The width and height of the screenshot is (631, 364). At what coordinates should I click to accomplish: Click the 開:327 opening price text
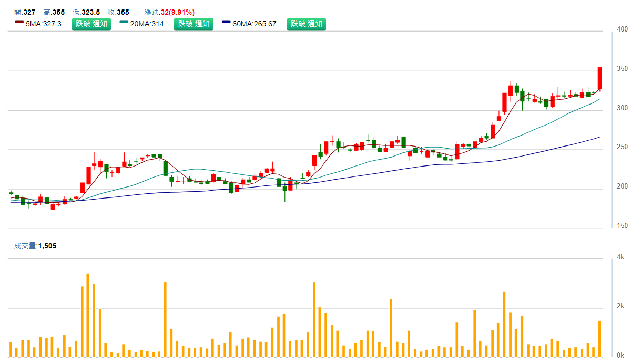25,12
